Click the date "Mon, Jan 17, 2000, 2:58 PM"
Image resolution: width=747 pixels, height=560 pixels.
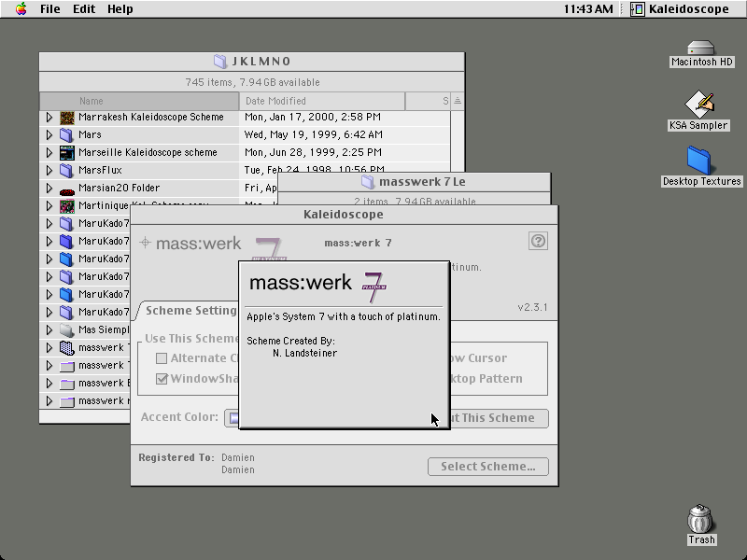point(313,118)
